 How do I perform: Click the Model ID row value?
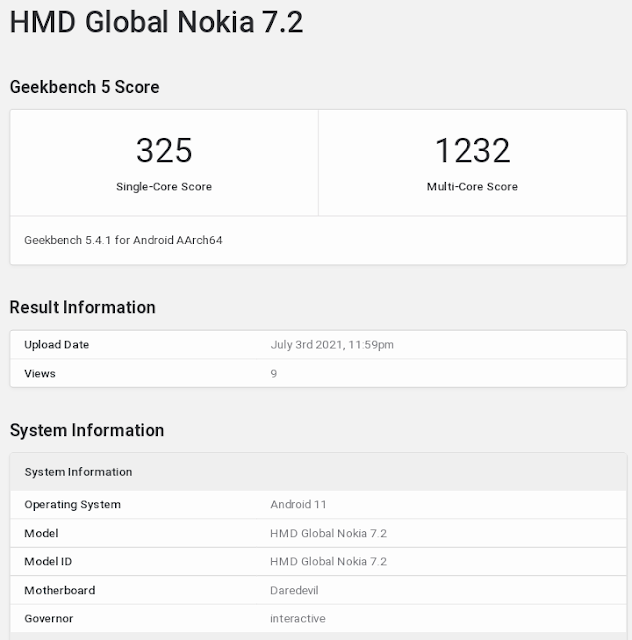click(328, 562)
